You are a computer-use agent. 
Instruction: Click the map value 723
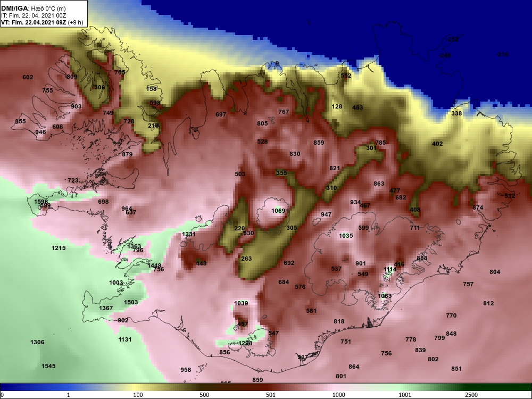[x=73, y=180]
